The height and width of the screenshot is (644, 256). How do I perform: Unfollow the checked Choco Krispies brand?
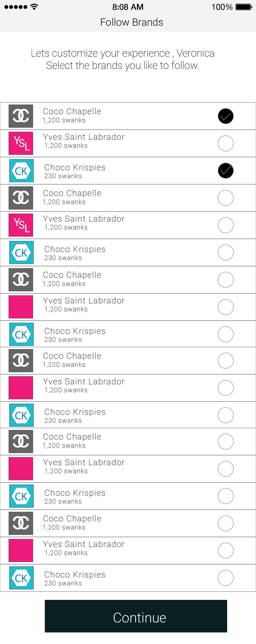click(x=226, y=171)
